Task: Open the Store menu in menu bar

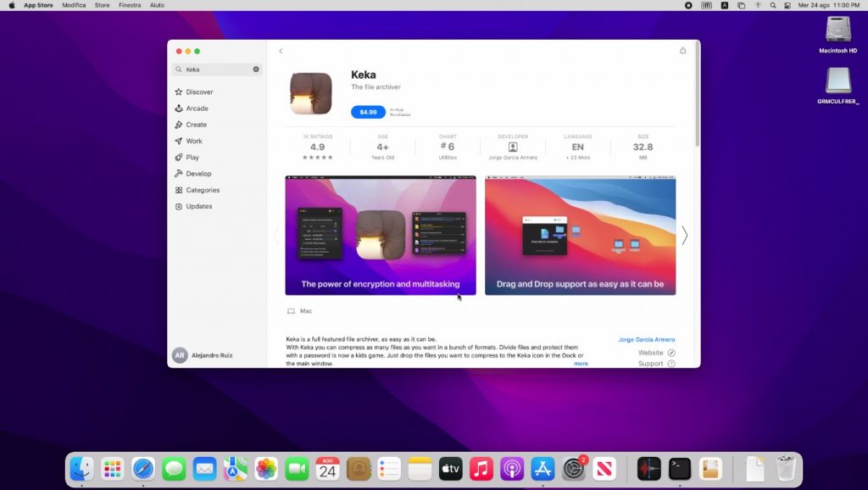Action: pos(102,5)
